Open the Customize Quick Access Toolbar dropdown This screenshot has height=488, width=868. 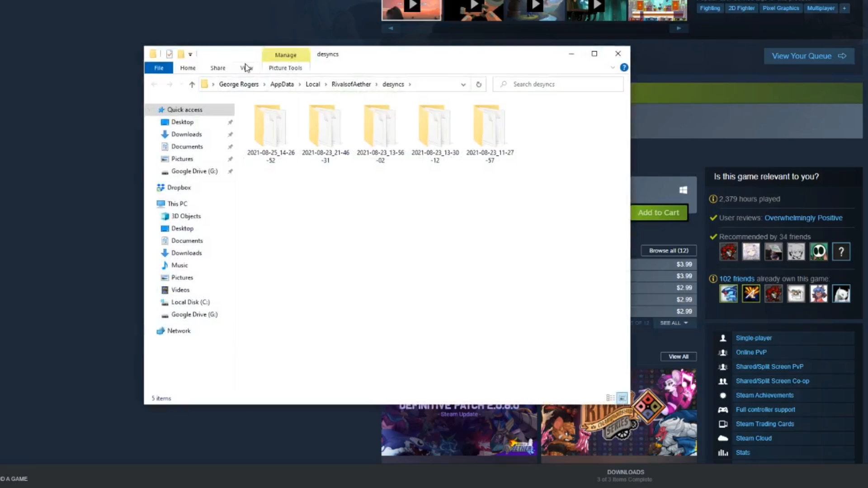click(x=190, y=54)
